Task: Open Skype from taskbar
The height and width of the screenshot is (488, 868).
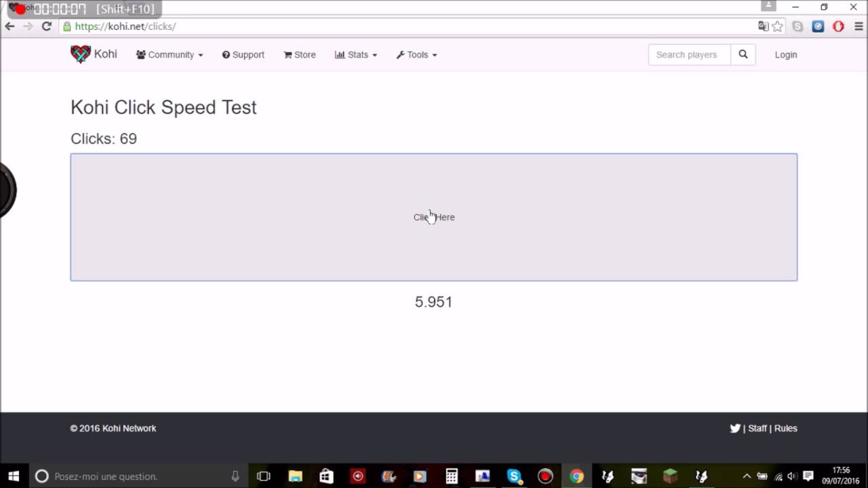Action: click(514, 476)
